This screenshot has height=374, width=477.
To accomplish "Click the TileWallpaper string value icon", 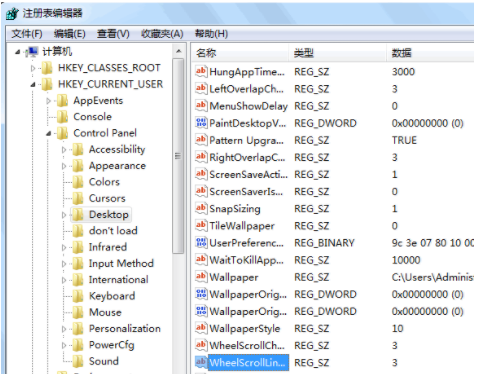I will point(201,226).
